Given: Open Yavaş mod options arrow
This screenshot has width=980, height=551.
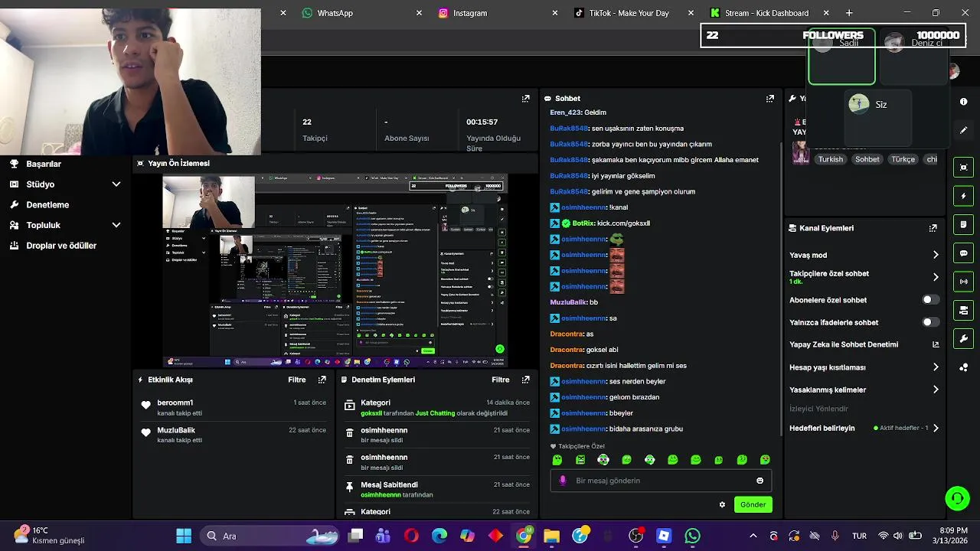Looking at the screenshot, I should pyautogui.click(x=935, y=255).
